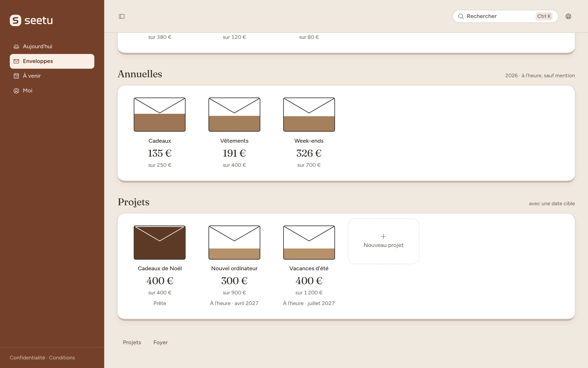The height and width of the screenshot is (368, 588).
Task: Open the Foyer footer link
Action: click(x=161, y=342)
